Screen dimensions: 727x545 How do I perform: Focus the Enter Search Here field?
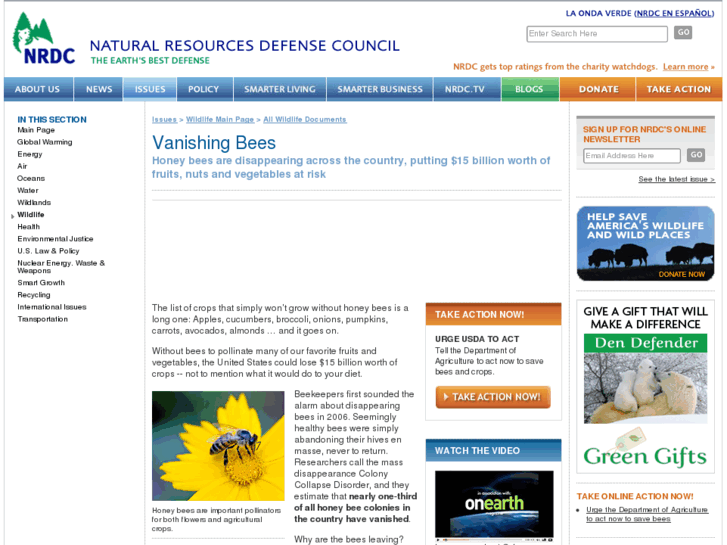coord(597,34)
